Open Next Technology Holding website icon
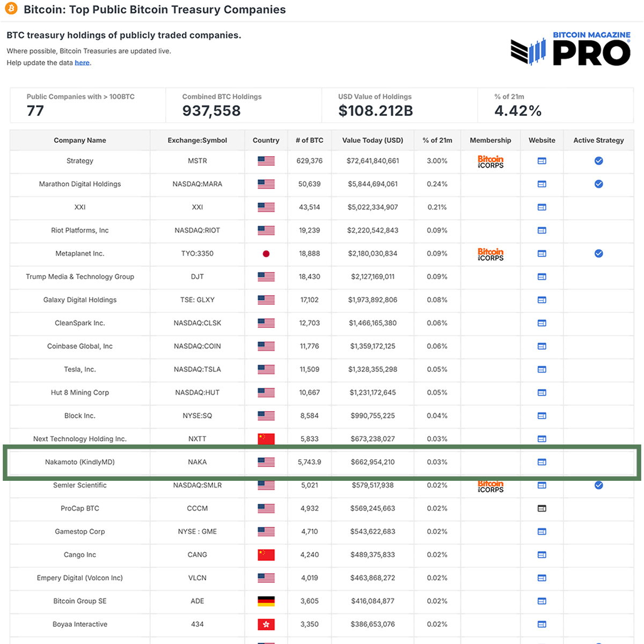The width and height of the screenshot is (644, 644). (542, 439)
